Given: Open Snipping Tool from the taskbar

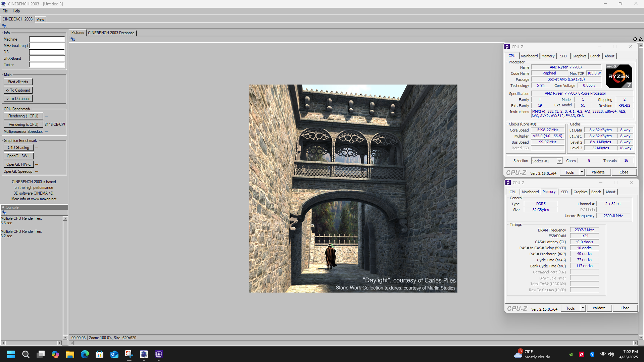Looking at the screenshot, I should [x=129, y=354].
